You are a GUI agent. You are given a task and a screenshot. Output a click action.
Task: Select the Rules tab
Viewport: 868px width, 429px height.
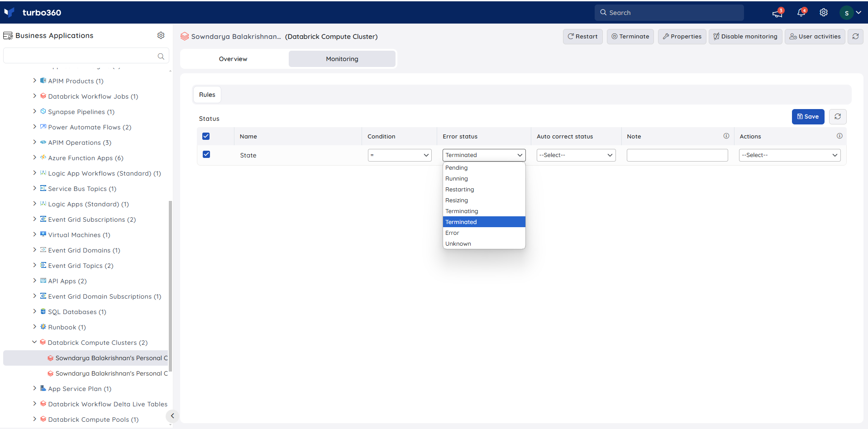(x=207, y=95)
